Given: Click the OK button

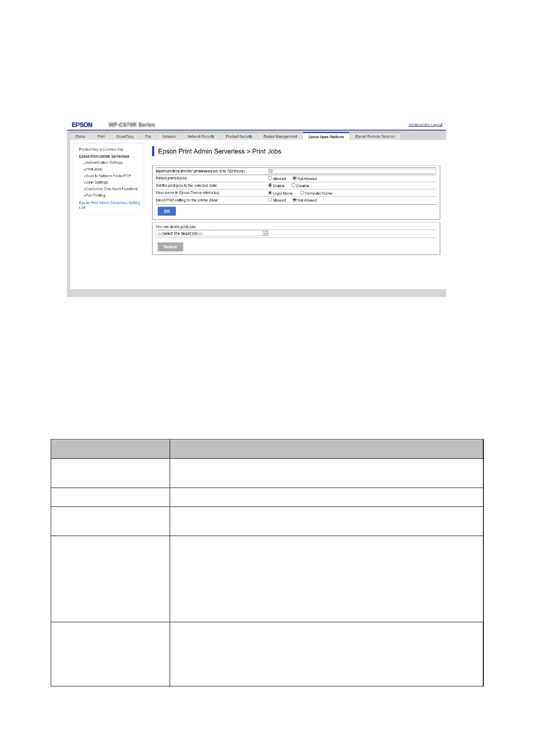Looking at the screenshot, I should [166, 211].
